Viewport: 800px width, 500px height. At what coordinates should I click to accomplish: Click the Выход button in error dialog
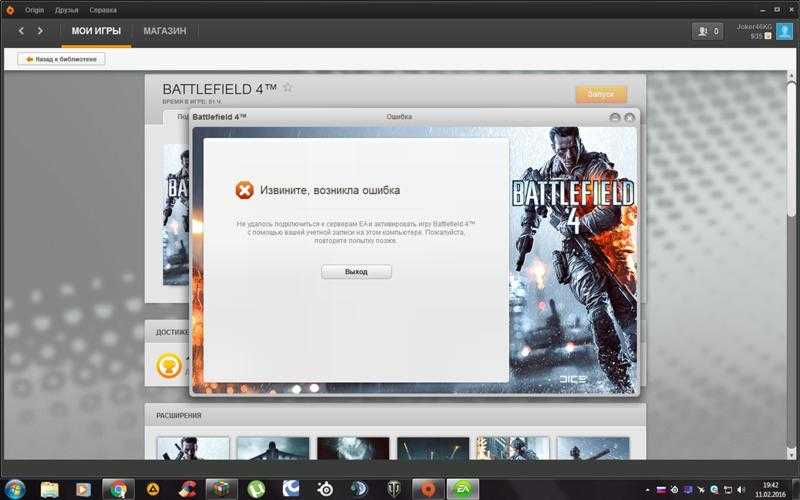[356, 272]
